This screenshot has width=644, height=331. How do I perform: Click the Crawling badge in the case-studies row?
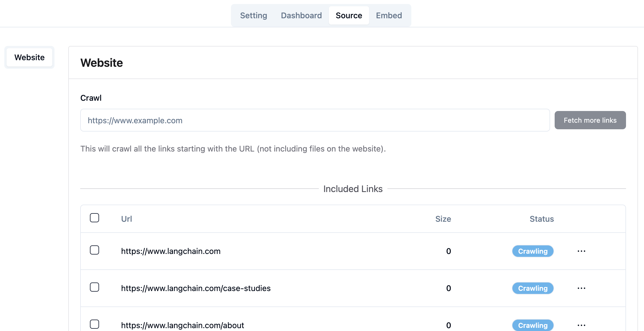533,288
